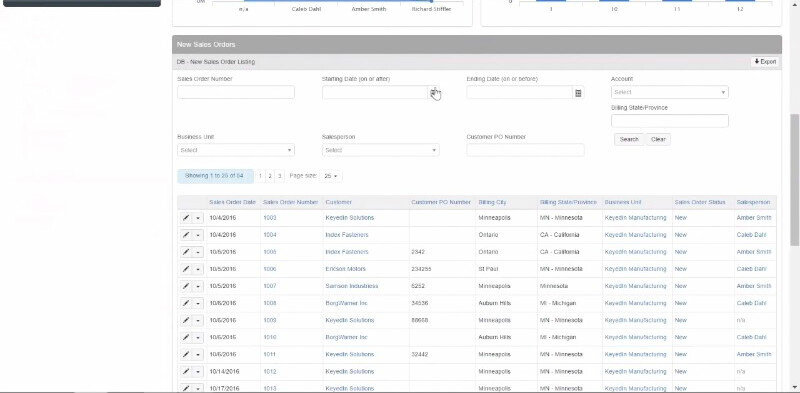Click the Ending Date calendar icon
Viewport: 800px width, 393px height.
[578, 93]
